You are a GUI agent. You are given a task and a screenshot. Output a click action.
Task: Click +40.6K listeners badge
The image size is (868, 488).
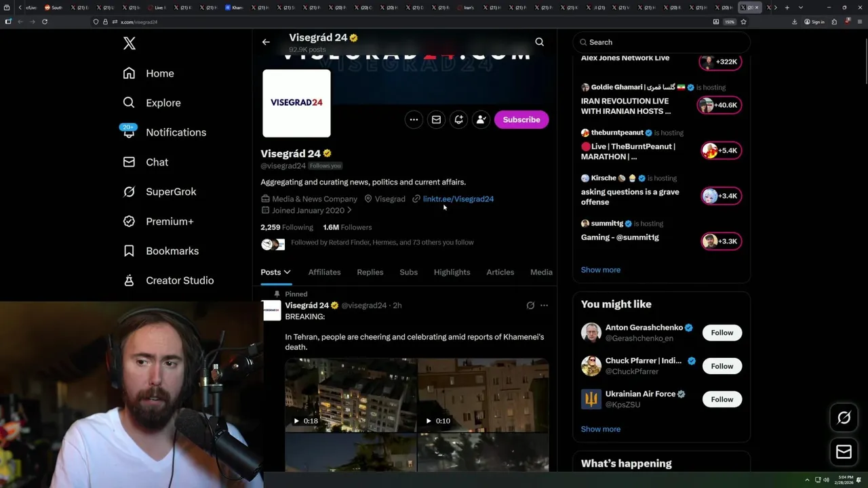click(x=719, y=105)
